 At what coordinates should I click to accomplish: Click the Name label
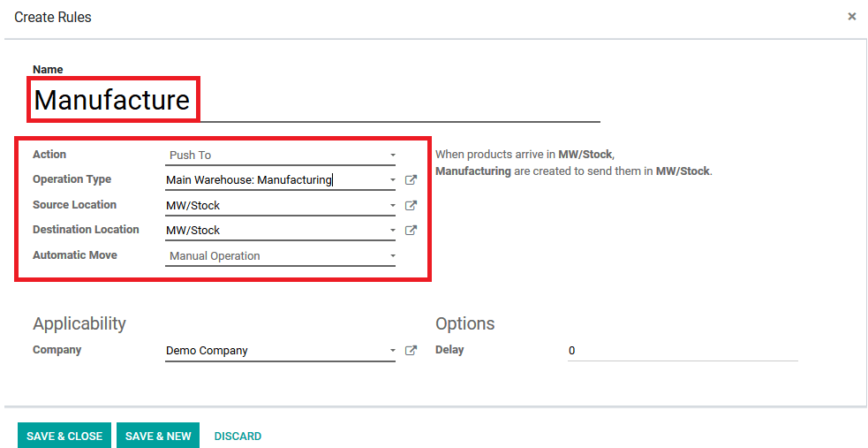tap(48, 70)
